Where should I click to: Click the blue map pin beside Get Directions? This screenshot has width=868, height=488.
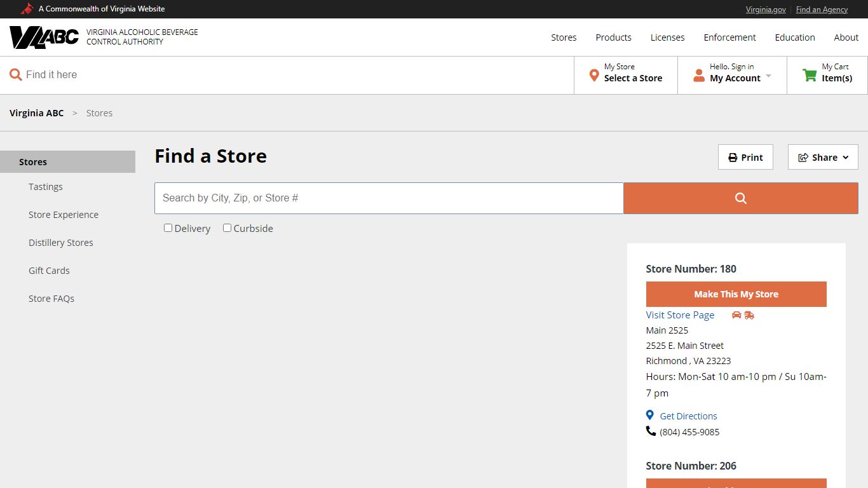tap(649, 415)
